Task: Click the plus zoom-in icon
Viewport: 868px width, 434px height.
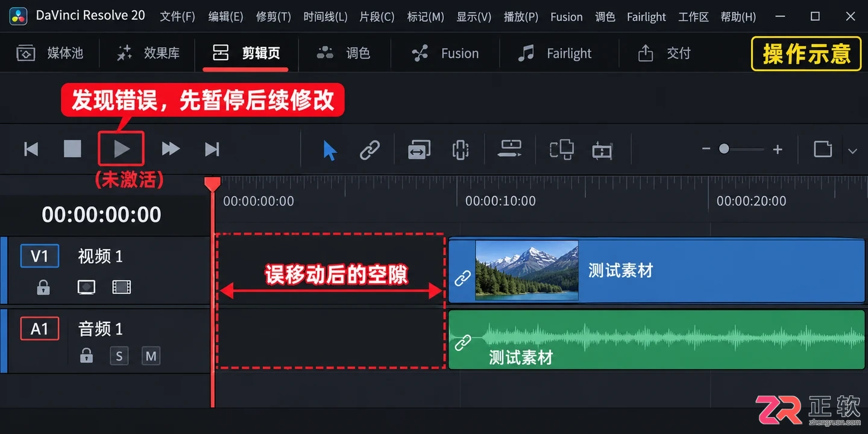Action: pos(778,149)
